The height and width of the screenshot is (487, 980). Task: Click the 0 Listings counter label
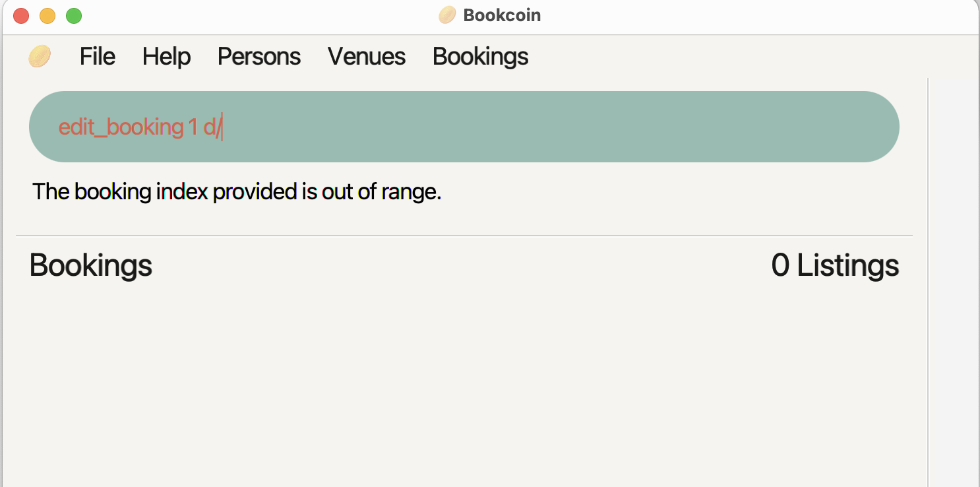point(835,265)
